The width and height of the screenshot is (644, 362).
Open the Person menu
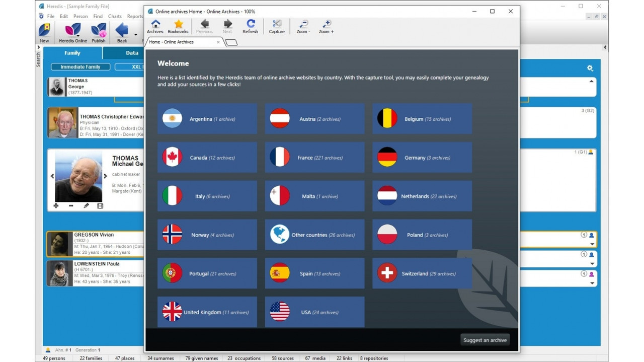coord(80,16)
